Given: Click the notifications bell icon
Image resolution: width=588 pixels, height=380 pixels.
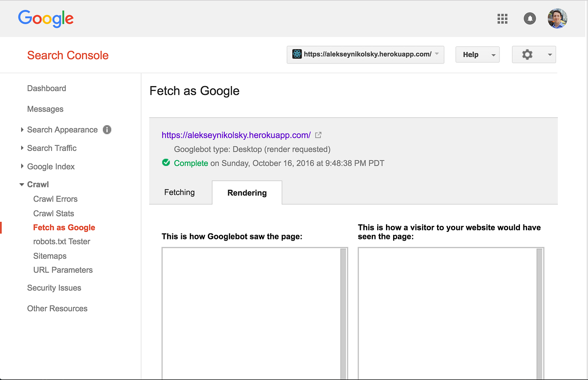Looking at the screenshot, I should click(x=530, y=18).
